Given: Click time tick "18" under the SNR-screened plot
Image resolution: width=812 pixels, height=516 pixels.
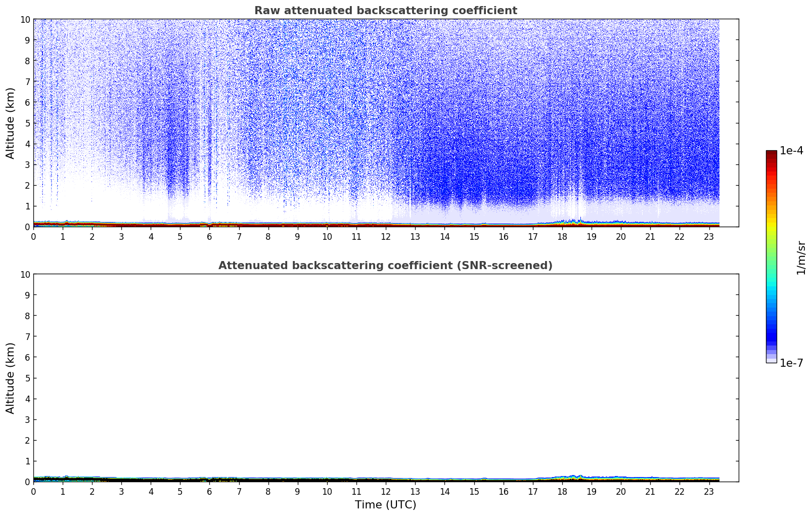Looking at the screenshot, I should pyautogui.click(x=562, y=491).
